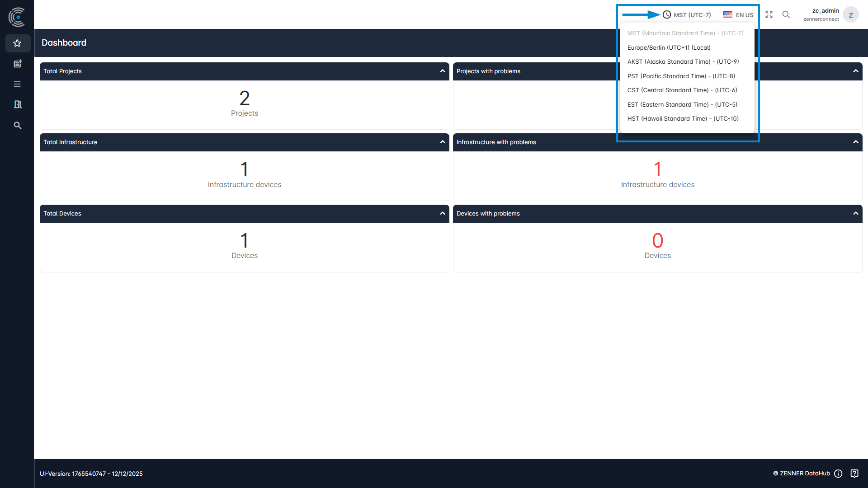Viewport: 868px width, 488px height.
Task: Open the help question icon in footer
Action: [x=854, y=473]
